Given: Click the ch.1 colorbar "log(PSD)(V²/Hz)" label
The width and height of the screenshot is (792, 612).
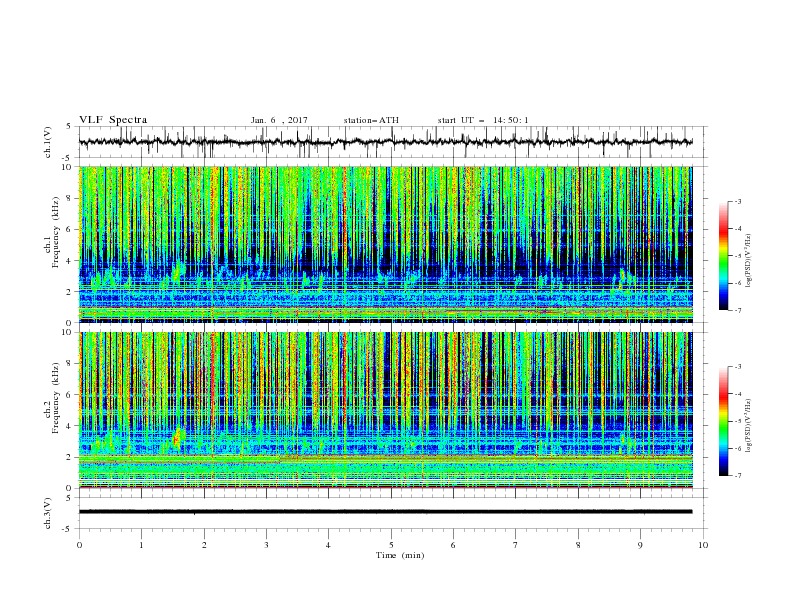Looking at the screenshot, I should (749, 261).
